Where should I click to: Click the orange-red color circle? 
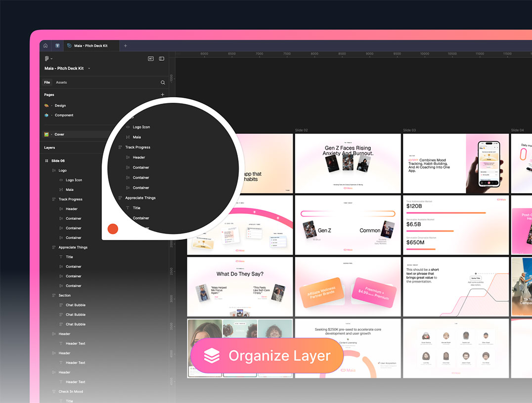pyautogui.click(x=113, y=229)
